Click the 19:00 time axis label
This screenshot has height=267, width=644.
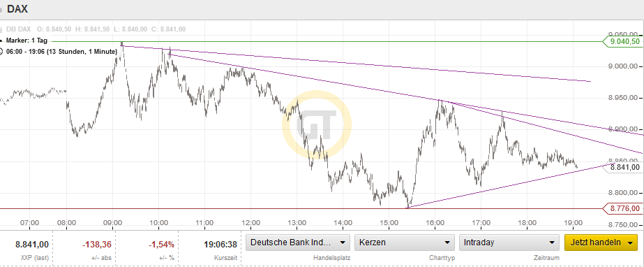(x=574, y=223)
